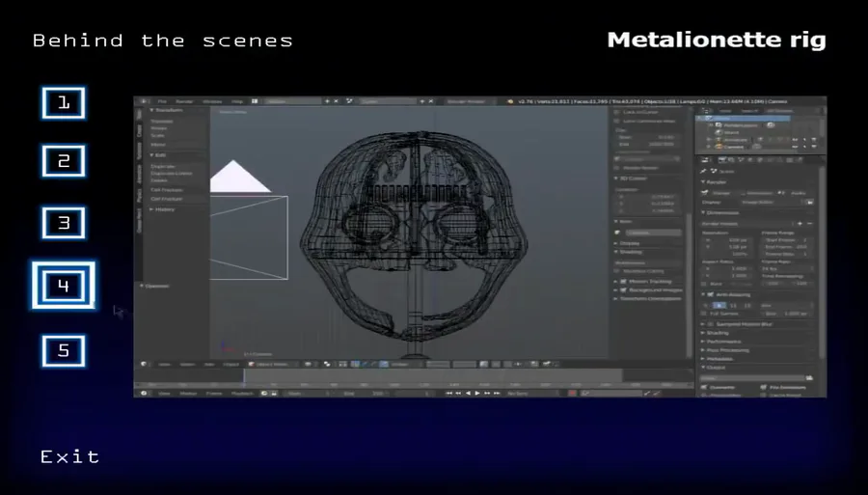
Task: Enable the Background Images checkbox
Action: point(624,290)
